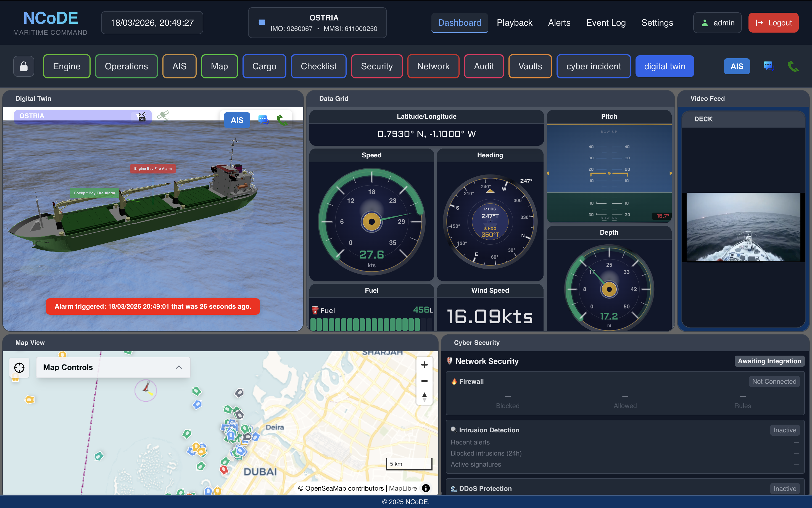Start a call using the green phone icon

[793, 66]
